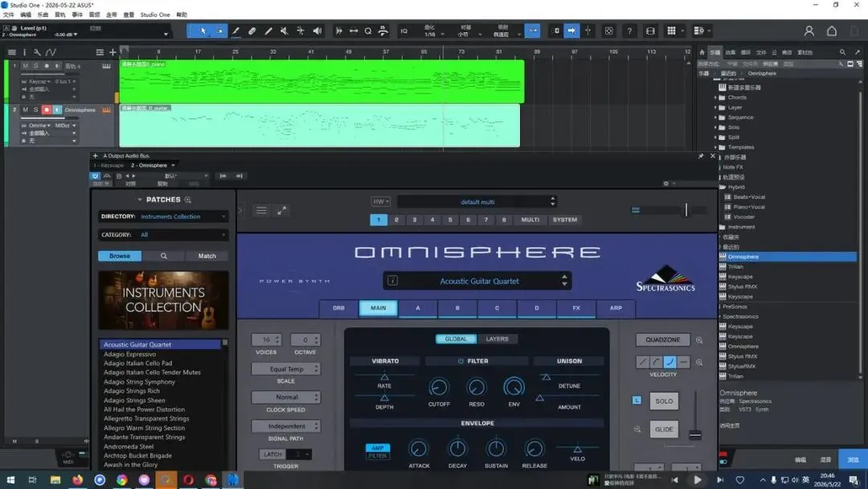Click the QUADZONE button
Image resolution: width=868 pixels, height=489 pixels.
coord(662,339)
